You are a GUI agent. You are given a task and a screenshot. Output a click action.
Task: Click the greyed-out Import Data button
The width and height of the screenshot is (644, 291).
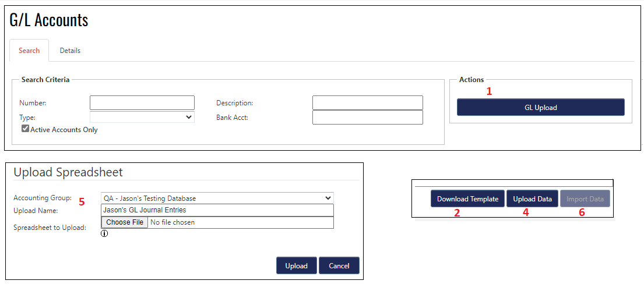(x=585, y=199)
